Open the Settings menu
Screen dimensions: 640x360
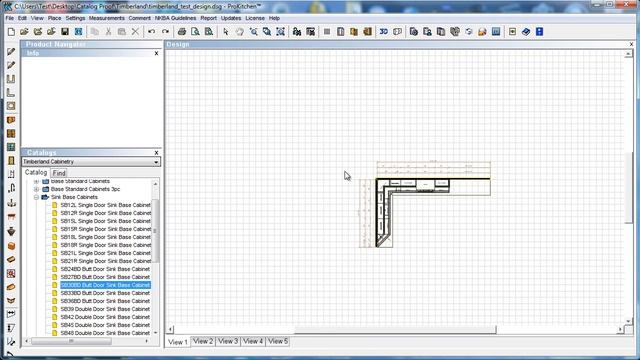tap(75, 18)
